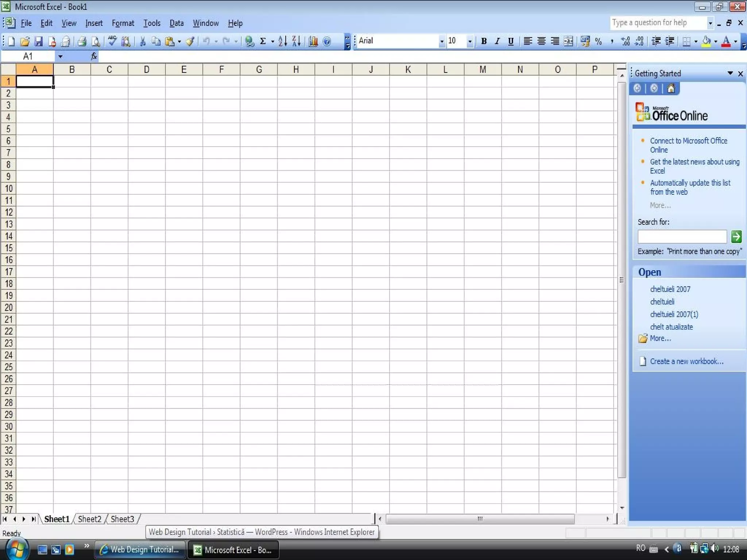Open the Name Box dropdown arrow
The image size is (747, 560).
point(60,57)
